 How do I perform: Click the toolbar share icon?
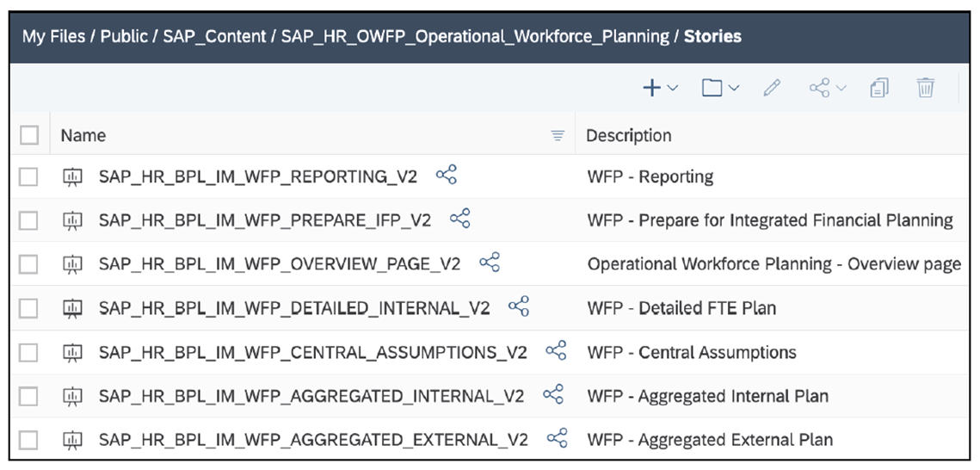click(x=820, y=88)
